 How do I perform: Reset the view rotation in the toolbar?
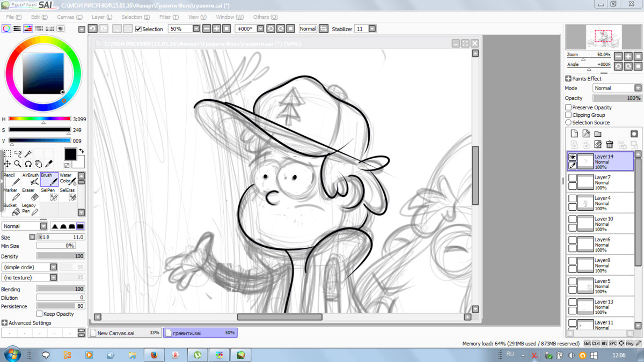pos(290,28)
